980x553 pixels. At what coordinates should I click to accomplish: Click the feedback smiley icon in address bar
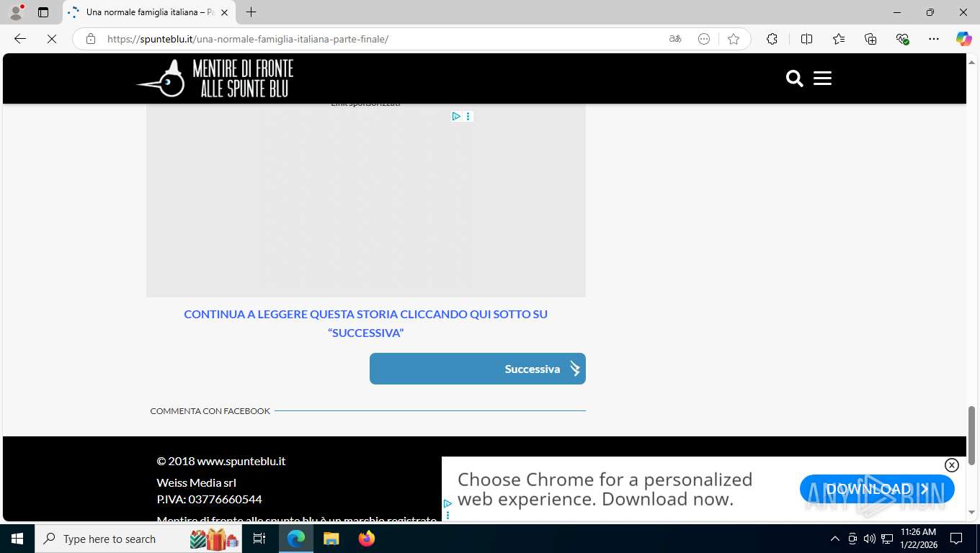coord(704,39)
